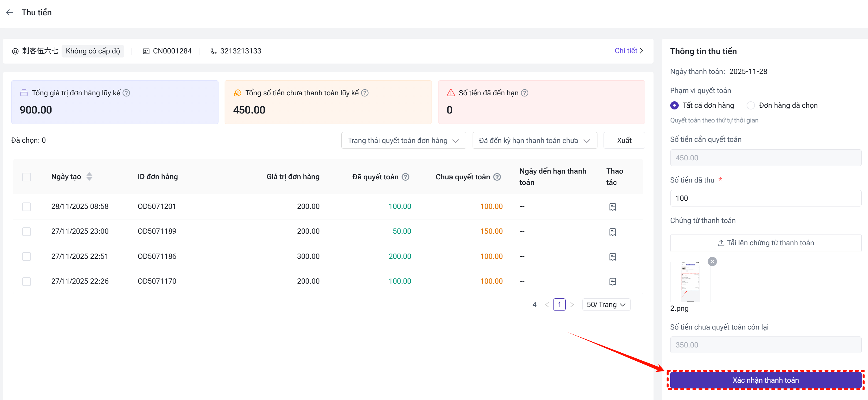Screen dimensions: 868x400
Task: Open receipt icon for order OD5071186
Action: (612, 256)
